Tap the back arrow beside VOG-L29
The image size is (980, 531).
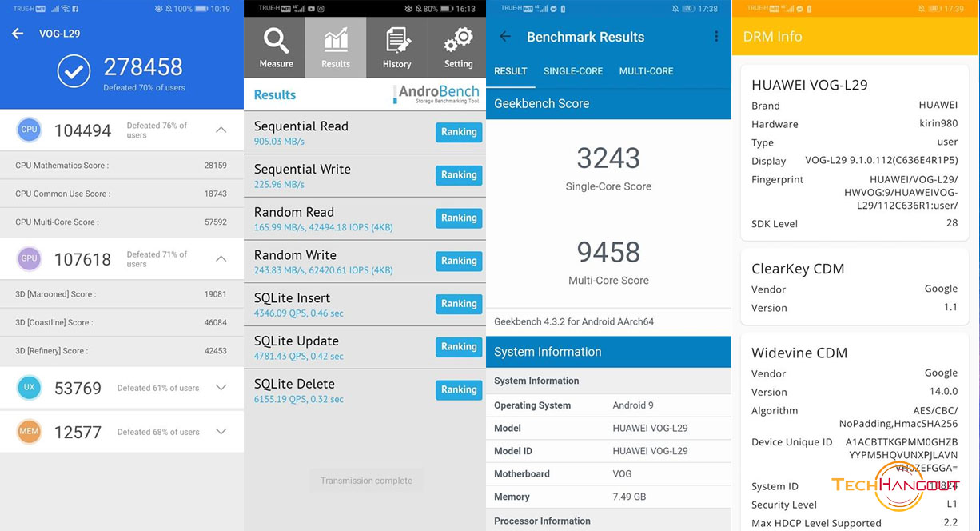[18, 34]
